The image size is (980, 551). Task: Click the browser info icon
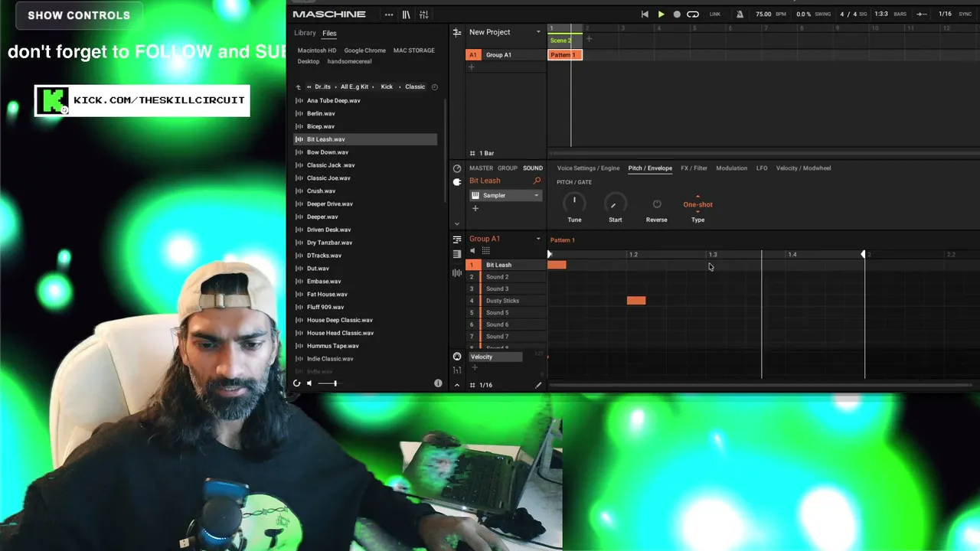[438, 383]
